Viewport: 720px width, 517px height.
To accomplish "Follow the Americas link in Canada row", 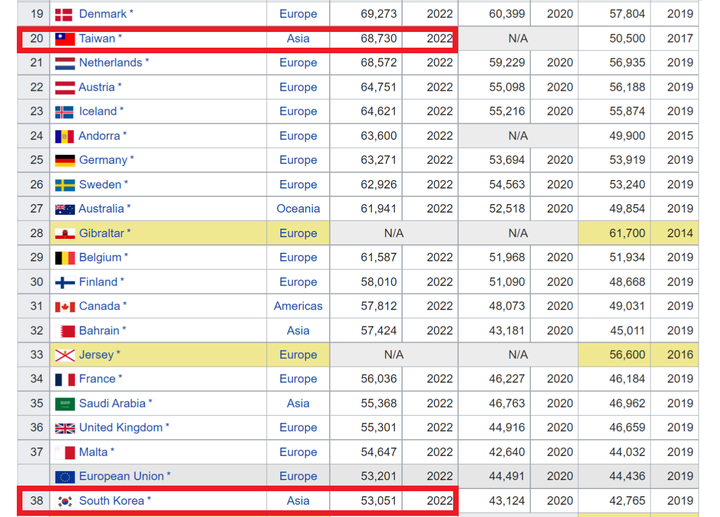I will [298, 306].
